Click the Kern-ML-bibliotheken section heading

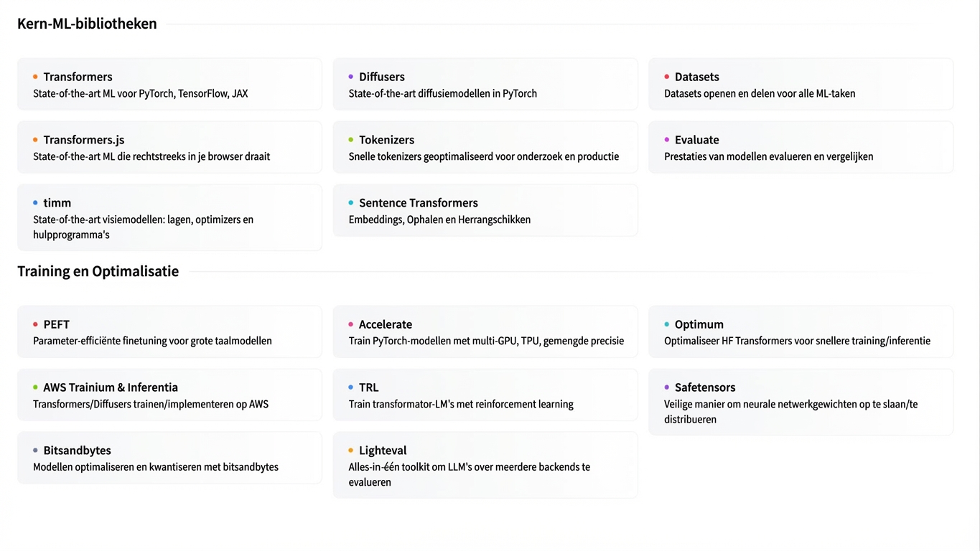(x=87, y=24)
